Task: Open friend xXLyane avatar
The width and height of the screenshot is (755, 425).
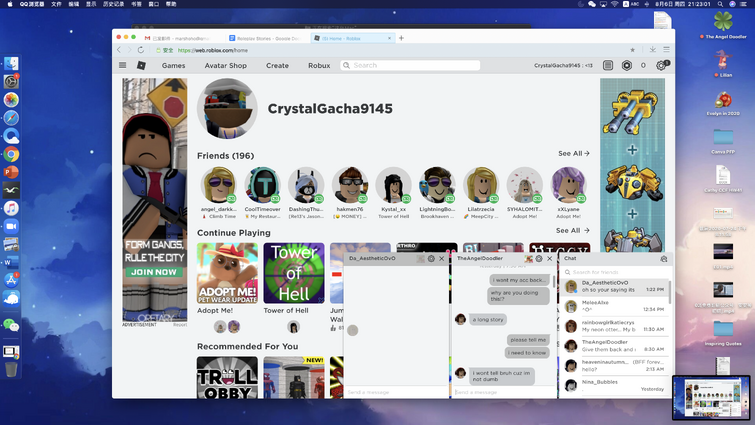Action: [x=568, y=185]
